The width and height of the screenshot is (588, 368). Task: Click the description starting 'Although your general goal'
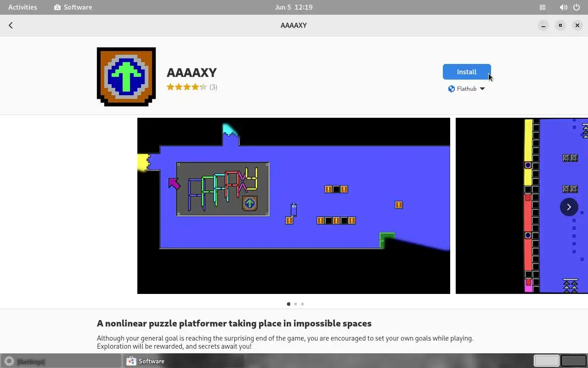click(285, 342)
